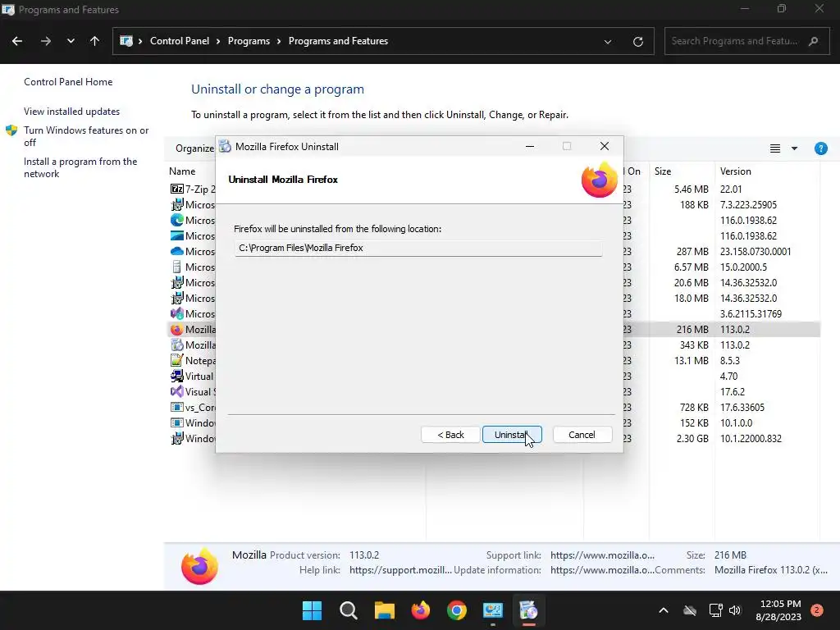Select the Visual Studio icon row
This screenshot has width=840, height=630.
177,391
